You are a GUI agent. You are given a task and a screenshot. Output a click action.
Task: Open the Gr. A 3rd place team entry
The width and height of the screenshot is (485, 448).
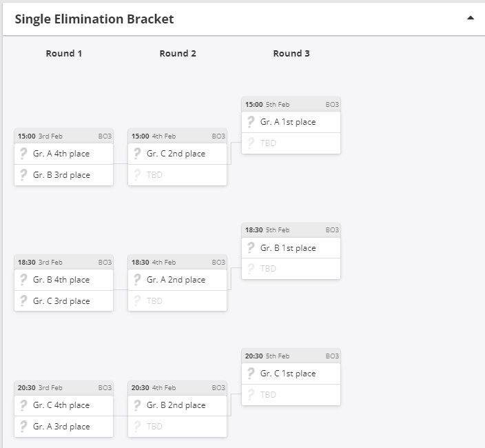62,427
